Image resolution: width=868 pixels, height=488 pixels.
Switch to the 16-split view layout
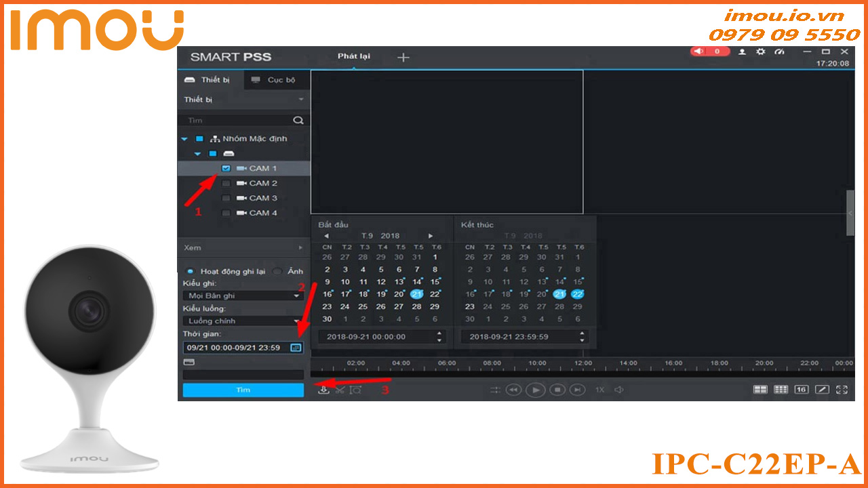[x=802, y=390]
